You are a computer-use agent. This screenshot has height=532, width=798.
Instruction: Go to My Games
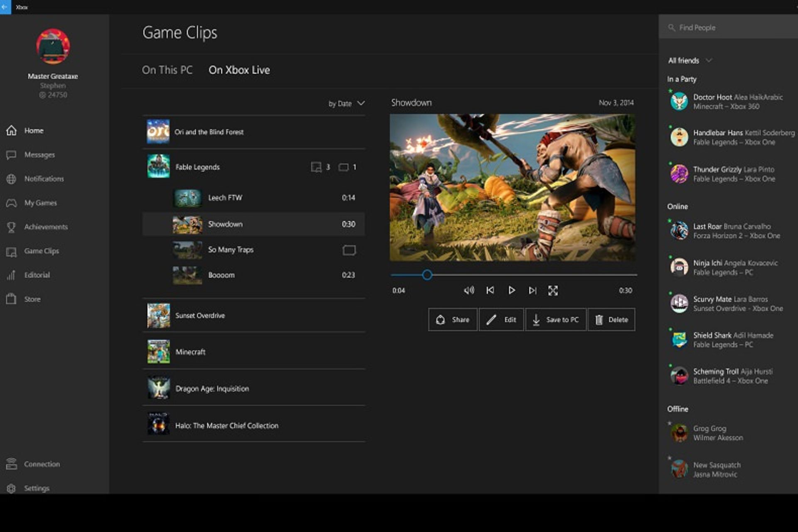click(x=32, y=203)
